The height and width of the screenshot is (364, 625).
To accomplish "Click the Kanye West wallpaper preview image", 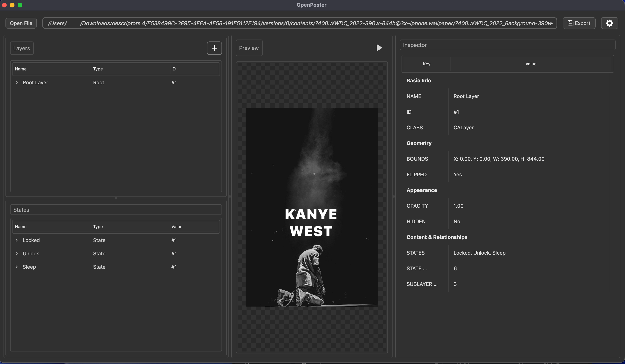I will tap(312, 207).
